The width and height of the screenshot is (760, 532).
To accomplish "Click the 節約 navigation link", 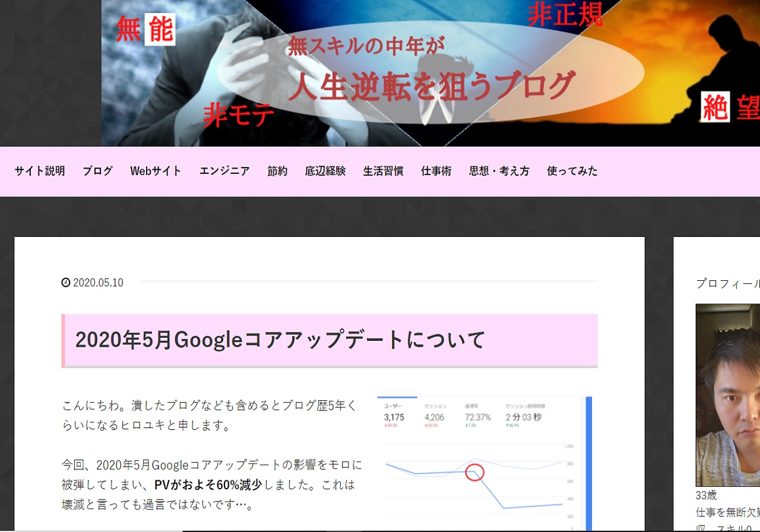I will 277,171.
